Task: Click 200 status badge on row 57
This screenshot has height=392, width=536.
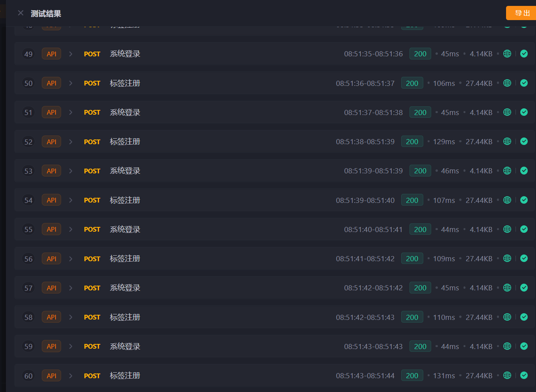Action: (x=420, y=288)
